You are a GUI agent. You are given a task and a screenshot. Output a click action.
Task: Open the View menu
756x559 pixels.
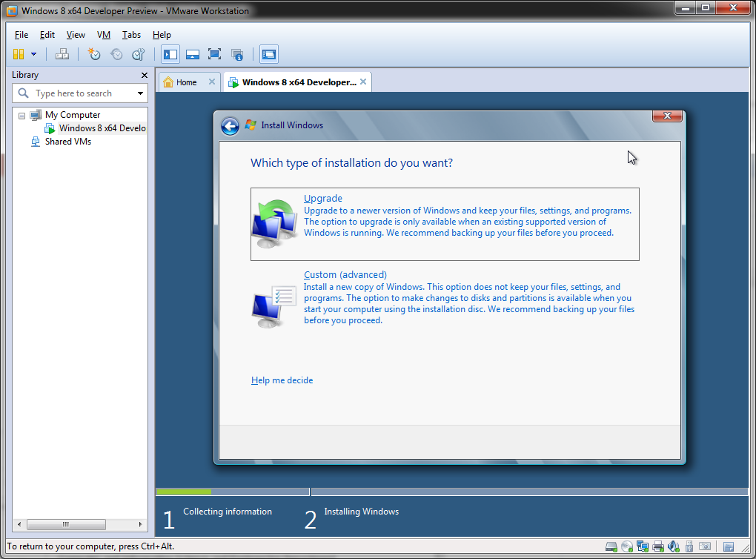click(x=76, y=35)
